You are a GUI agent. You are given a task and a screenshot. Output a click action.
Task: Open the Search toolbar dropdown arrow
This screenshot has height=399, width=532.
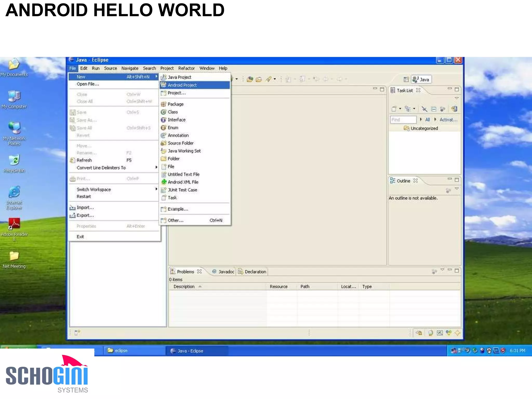point(275,79)
